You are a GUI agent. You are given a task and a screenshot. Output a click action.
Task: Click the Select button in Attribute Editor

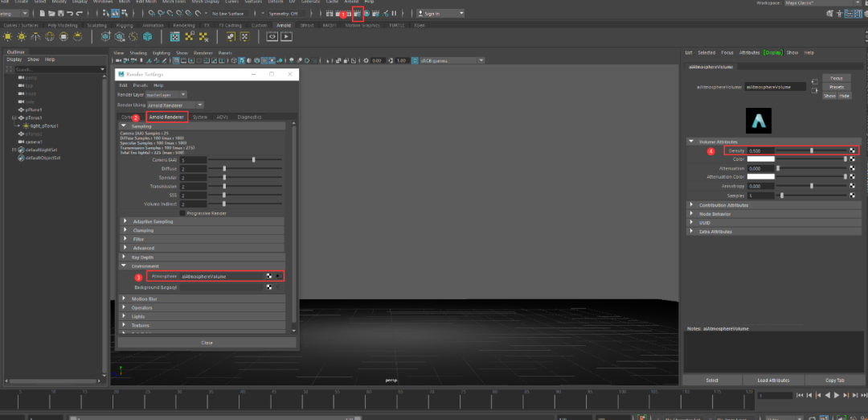pyautogui.click(x=712, y=380)
